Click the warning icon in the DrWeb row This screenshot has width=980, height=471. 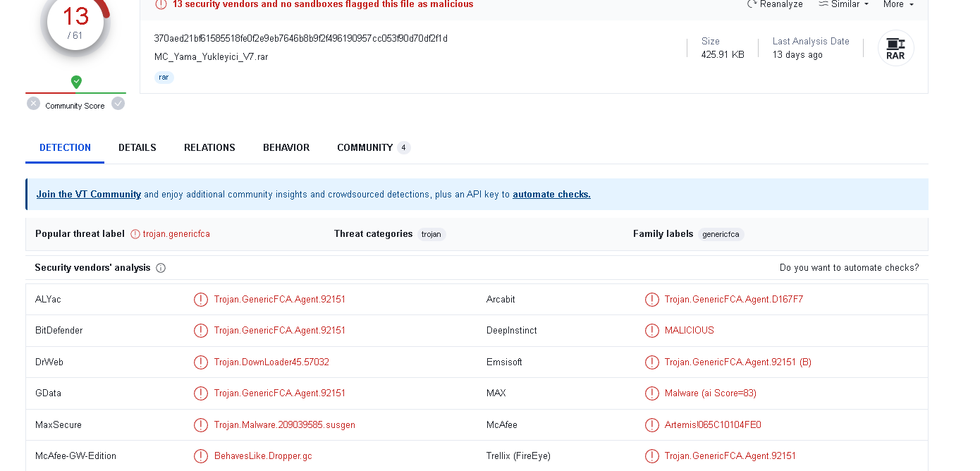(x=201, y=362)
